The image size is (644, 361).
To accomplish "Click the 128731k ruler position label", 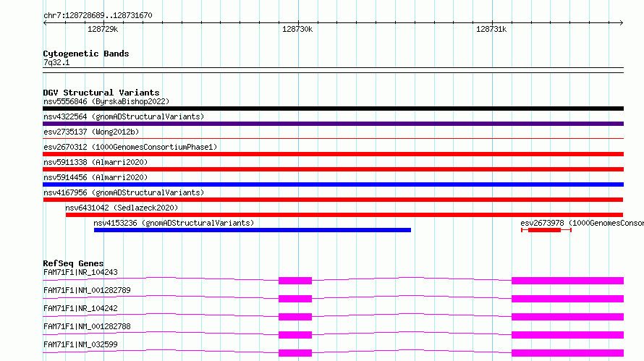I will click(x=491, y=29).
